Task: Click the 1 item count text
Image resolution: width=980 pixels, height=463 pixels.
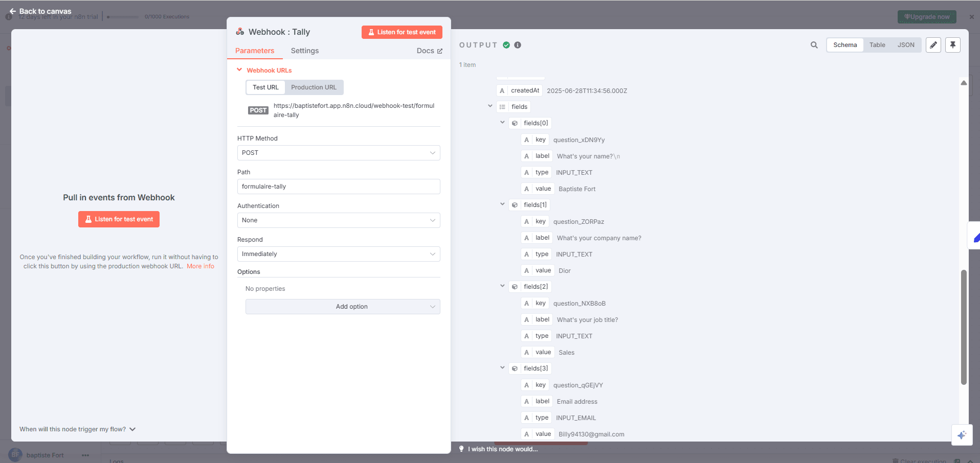Action: coord(467,65)
